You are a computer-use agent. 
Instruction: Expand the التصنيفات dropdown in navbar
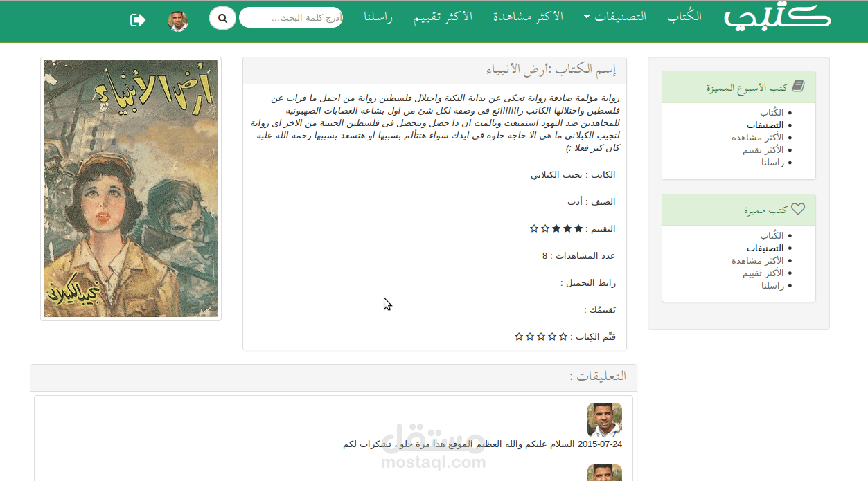[615, 17]
